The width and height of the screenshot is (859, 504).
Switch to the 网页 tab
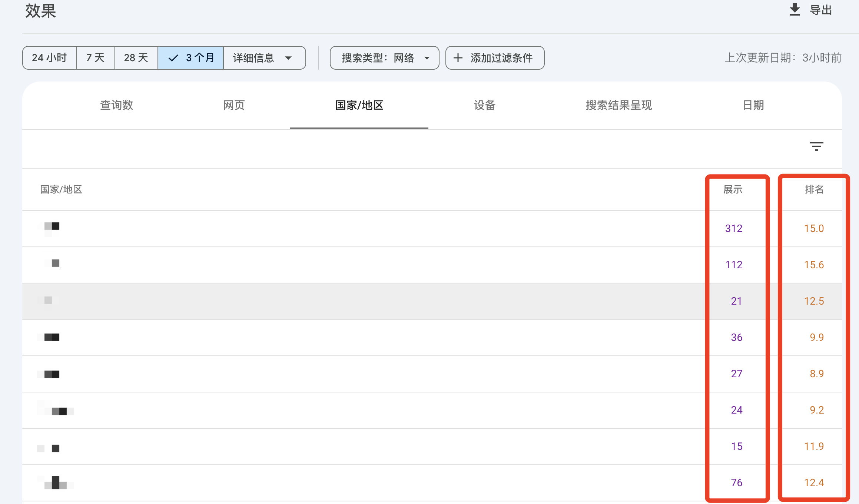pos(234,105)
